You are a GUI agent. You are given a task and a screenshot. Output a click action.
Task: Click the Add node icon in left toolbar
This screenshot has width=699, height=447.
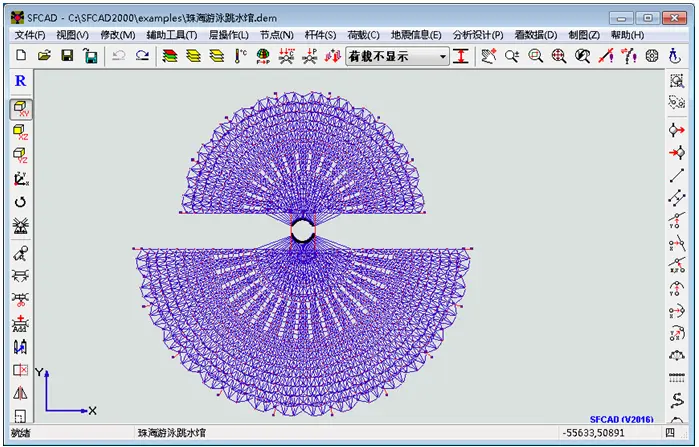tap(21, 324)
